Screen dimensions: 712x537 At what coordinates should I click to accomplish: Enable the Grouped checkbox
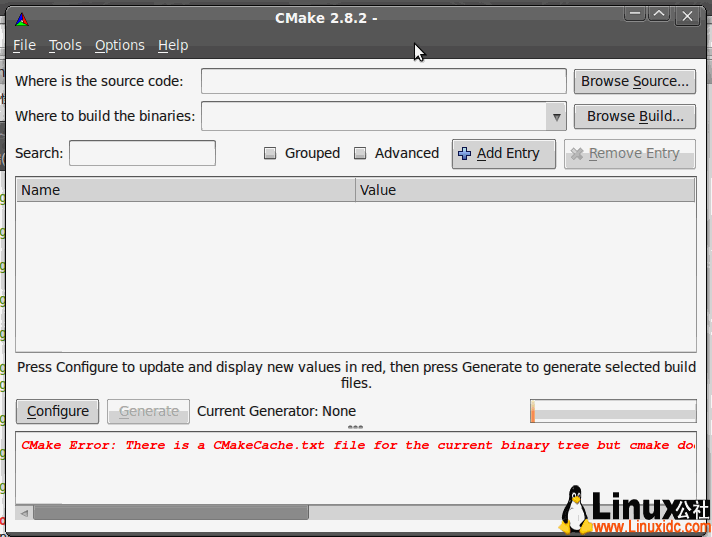point(270,153)
